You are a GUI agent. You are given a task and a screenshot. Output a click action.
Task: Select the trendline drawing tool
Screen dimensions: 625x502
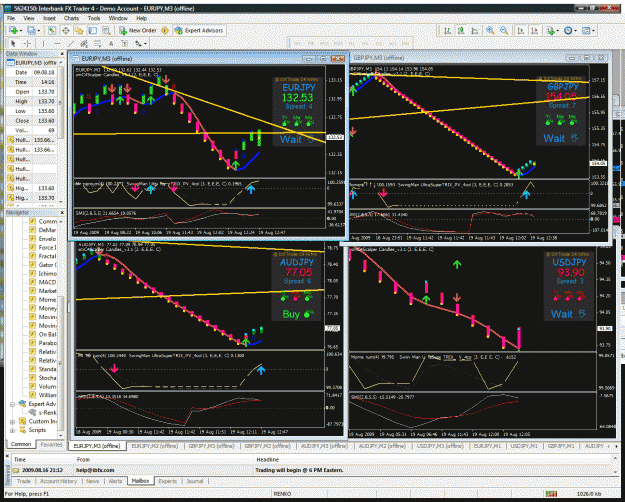(x=71, y=43)
